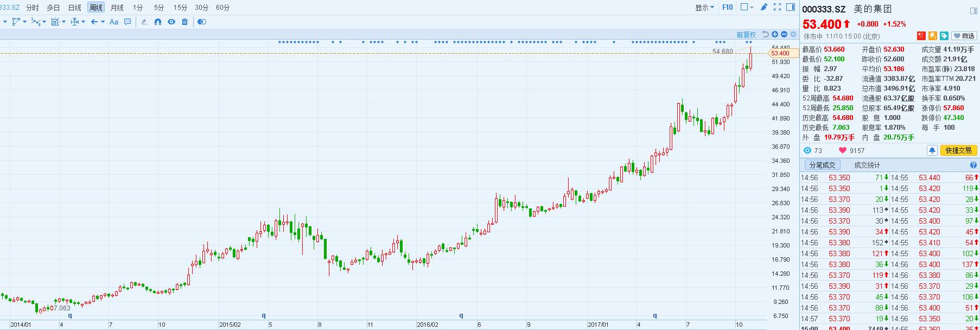Toggle the 自选 watchlist heart button
Image resolution: width=980 pixels, height=330 pixels.
pos(964,36)
